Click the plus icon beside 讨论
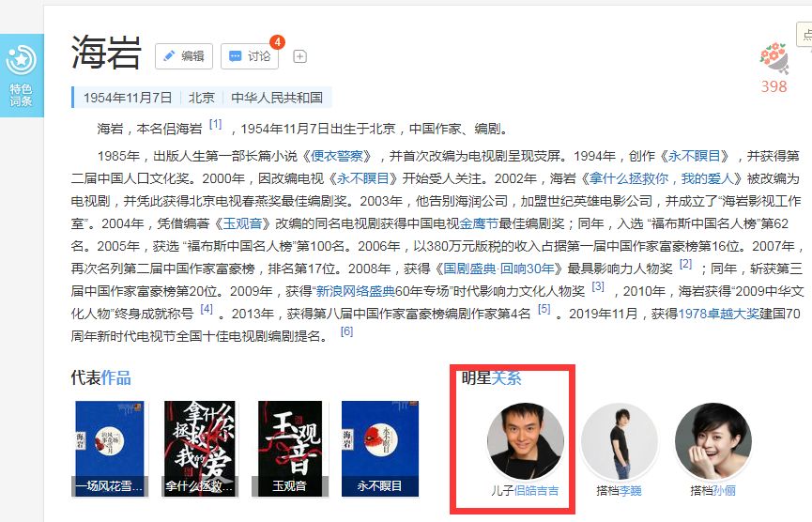The height and width of the screenshot is (522, 812). click(x=299, y=56)
